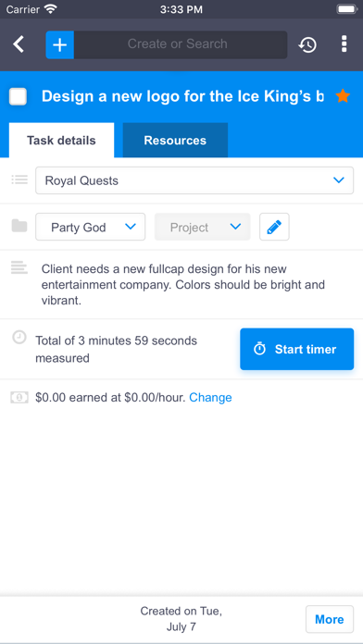The height and width of the screenshot is (644, 363).
Task: Select the Task details tab
Action: [x=61, y=140]
